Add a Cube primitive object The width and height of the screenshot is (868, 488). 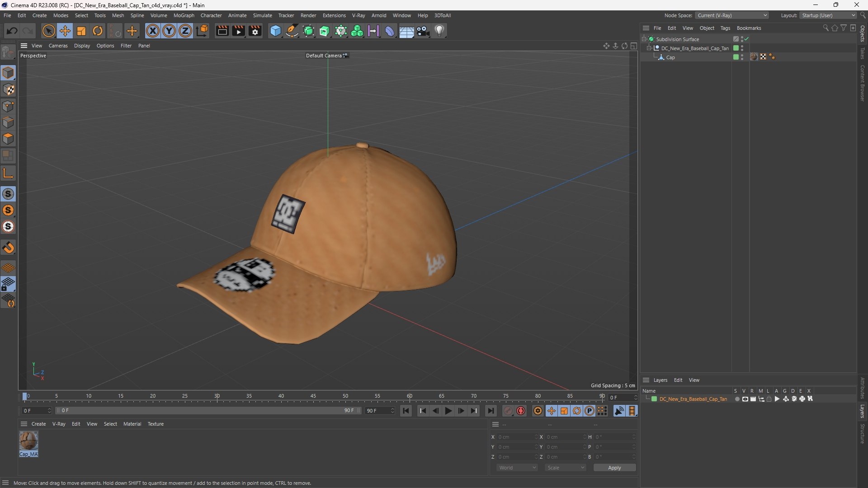275,31
